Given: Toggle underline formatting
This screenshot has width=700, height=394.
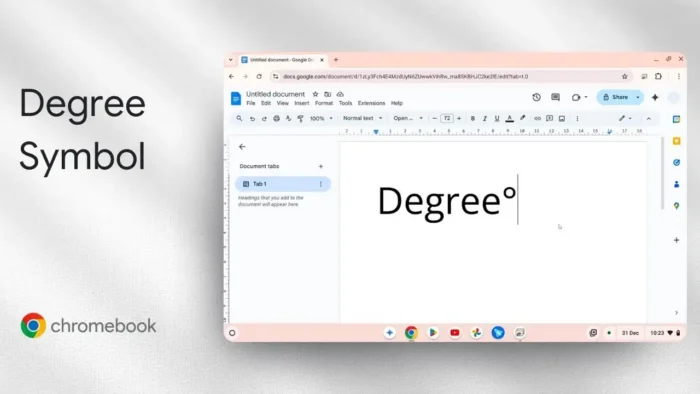Looking at the screenshot, I should pyautogui.click(x=497, y=118).
